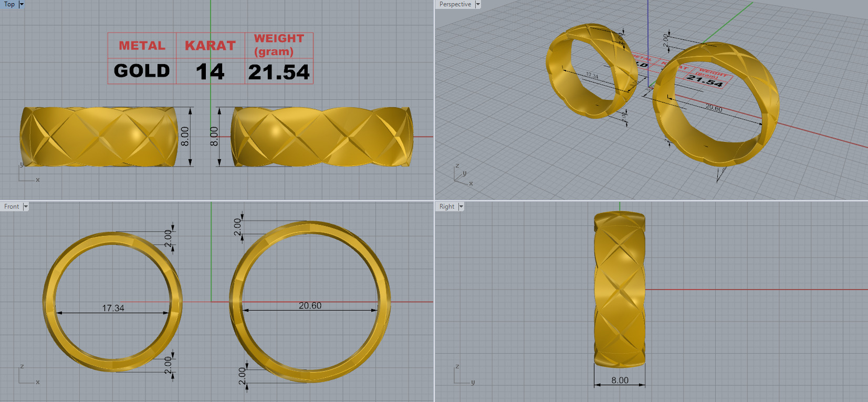Select the 21.54 weight text in Perspective view
The image size is (868, 402).
click(x=705, y=80)
